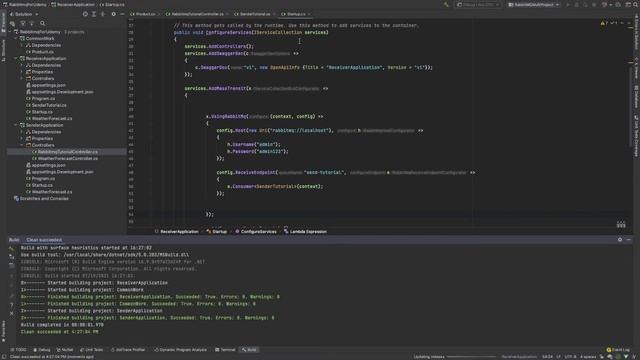Collapse Controllers folder under SenderApplication
Screen dimensions: 640x360
pos(22,145)
